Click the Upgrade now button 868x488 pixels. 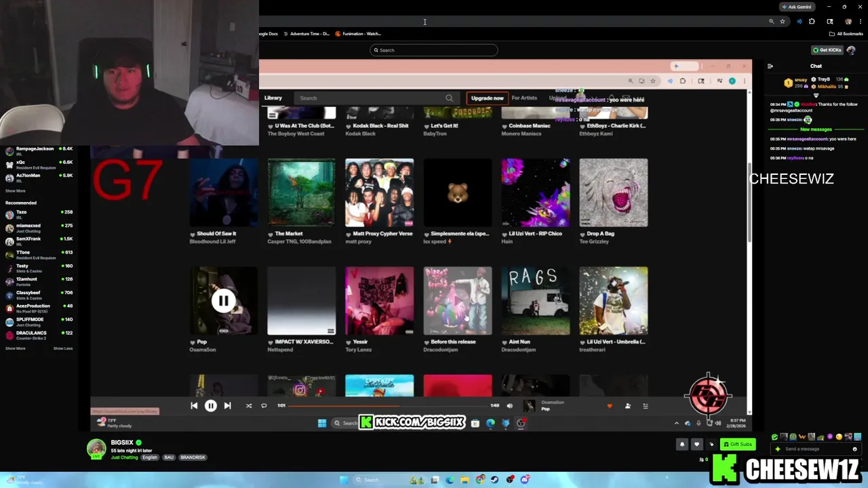tap(488, 98)
